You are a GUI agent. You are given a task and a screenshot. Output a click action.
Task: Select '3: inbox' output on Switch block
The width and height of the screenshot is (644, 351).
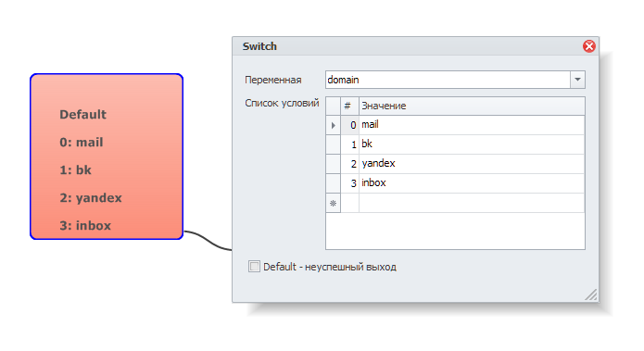(85, 225)
